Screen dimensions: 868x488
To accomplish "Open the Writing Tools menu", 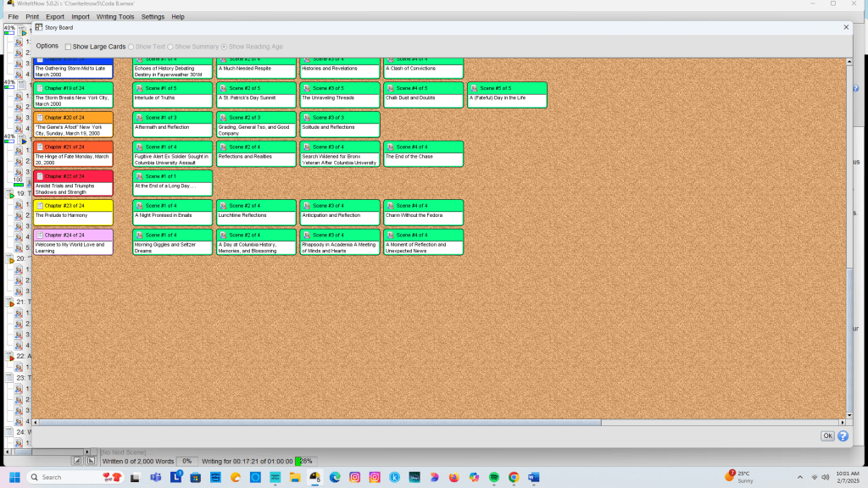I will pyautogui.click(x=114, y=17).
